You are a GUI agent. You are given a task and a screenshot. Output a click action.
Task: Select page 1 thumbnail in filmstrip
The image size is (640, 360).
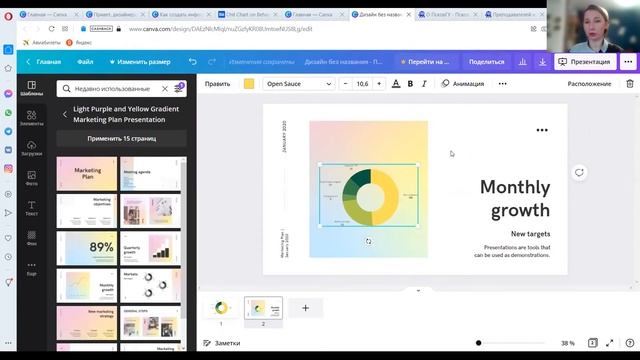pos(221,308)
